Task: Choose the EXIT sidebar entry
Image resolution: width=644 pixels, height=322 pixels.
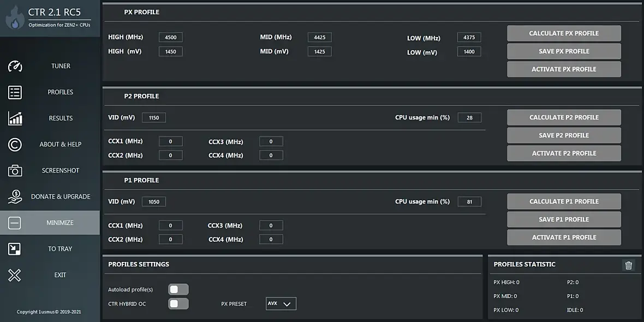Action: [x=50, y=275]
